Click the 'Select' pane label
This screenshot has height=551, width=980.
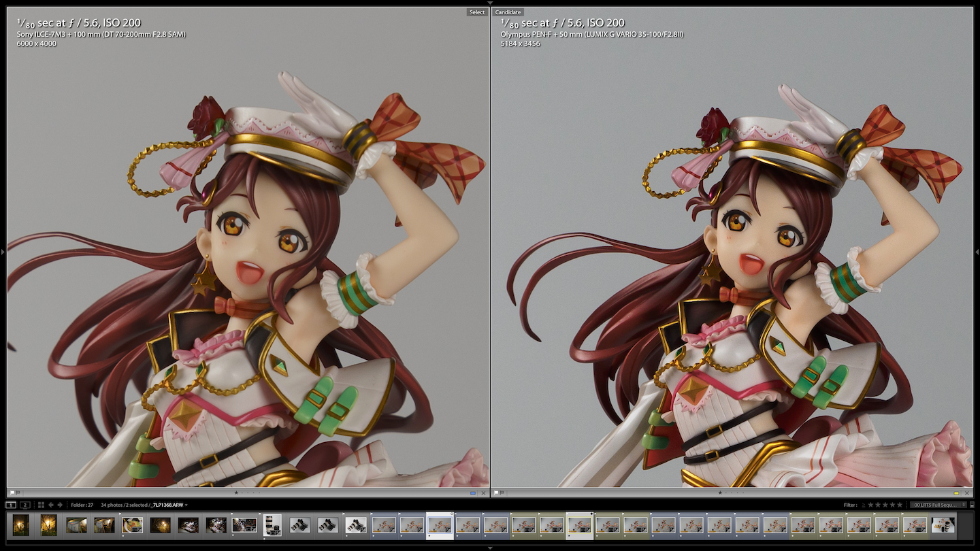pyautogui.click(x=477, y=12)
